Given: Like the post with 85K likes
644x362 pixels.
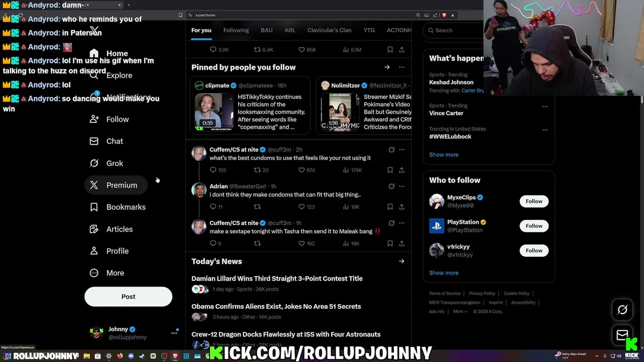Looking at the screenshot, I should point(307,50).
